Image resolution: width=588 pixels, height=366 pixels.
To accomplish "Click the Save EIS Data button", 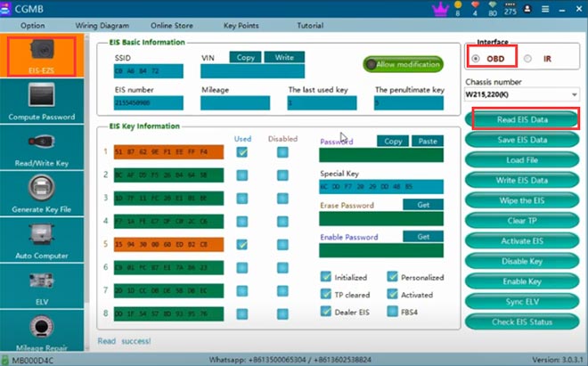I will click(x=521, y=140).
